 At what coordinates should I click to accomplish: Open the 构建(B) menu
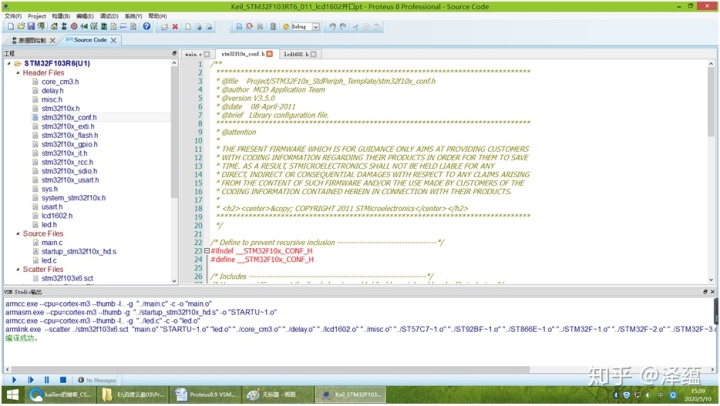coord(61,16)
